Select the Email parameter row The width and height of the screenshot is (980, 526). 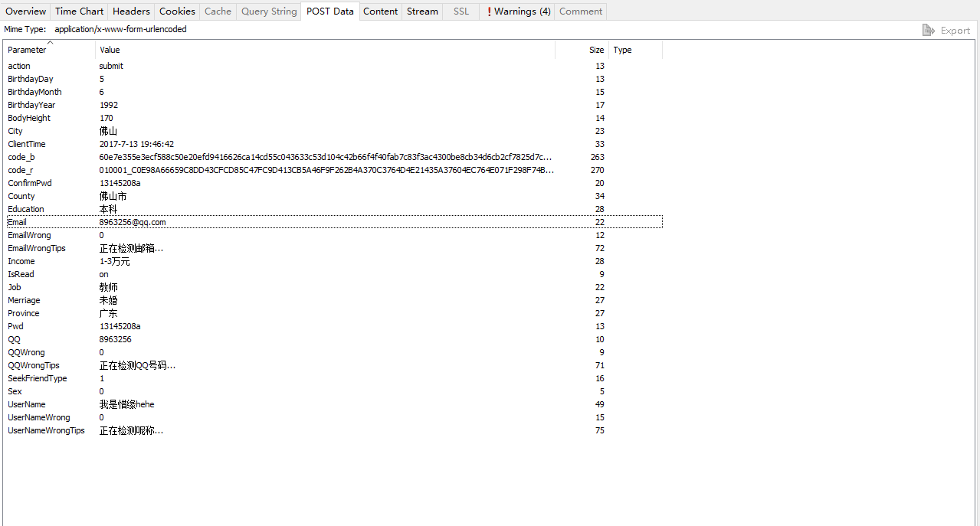pos(17,222)
